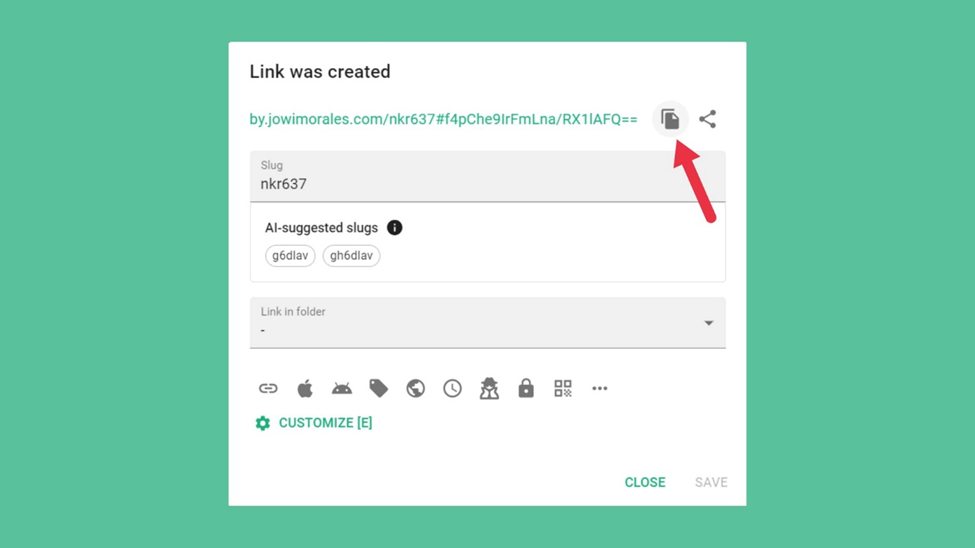975x548 pixels.
Task: Click the clock expiration icon
Action: pyautogui.click(x=452, y=388)
